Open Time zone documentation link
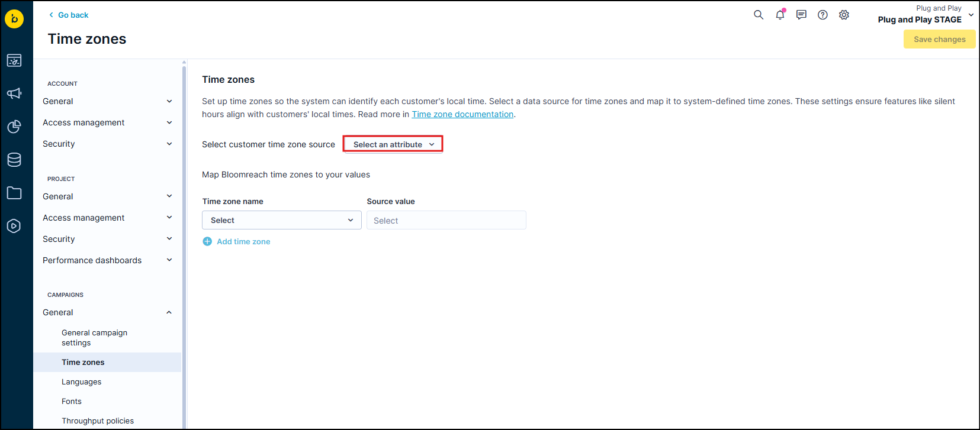 click(x=462, y=114)
